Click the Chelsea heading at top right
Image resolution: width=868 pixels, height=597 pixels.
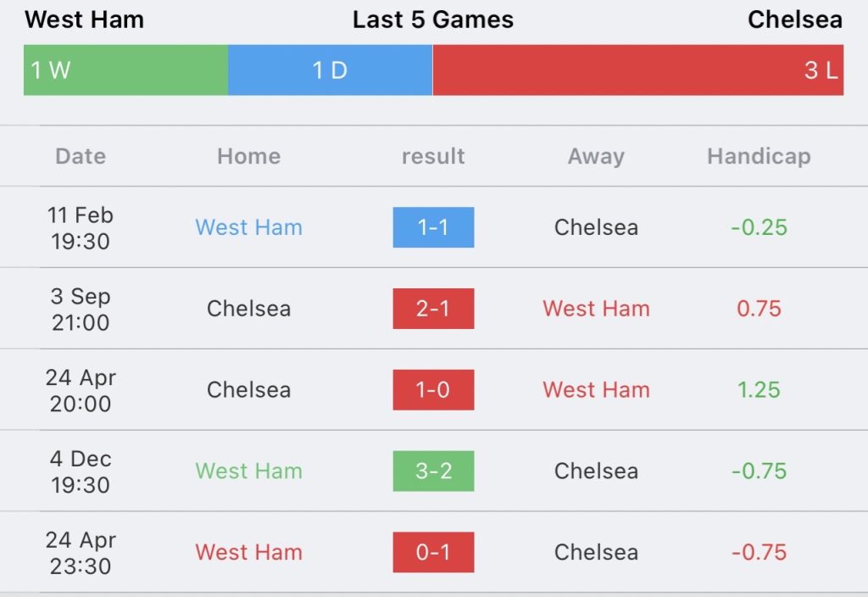pyautogui.click(x=795, y=20)
